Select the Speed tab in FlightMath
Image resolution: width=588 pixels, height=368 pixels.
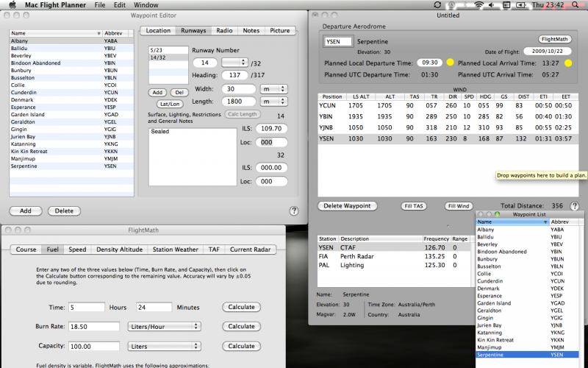coord(77,250)
